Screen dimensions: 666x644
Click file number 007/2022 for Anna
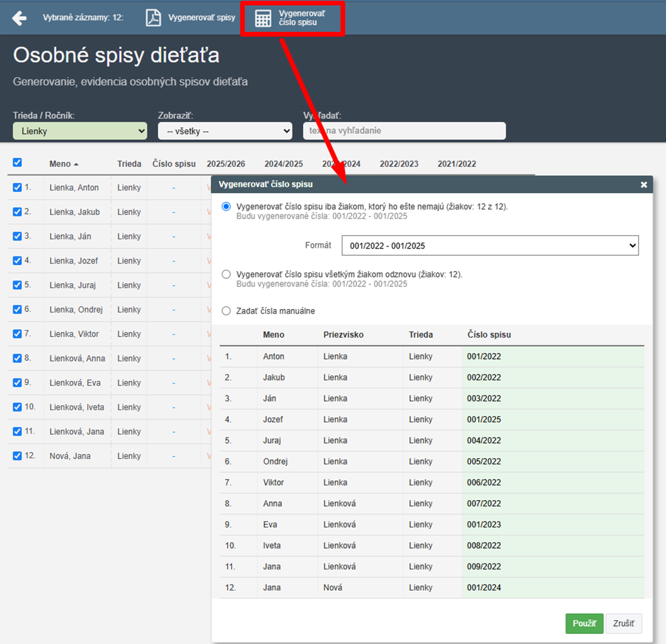(484, 504)
